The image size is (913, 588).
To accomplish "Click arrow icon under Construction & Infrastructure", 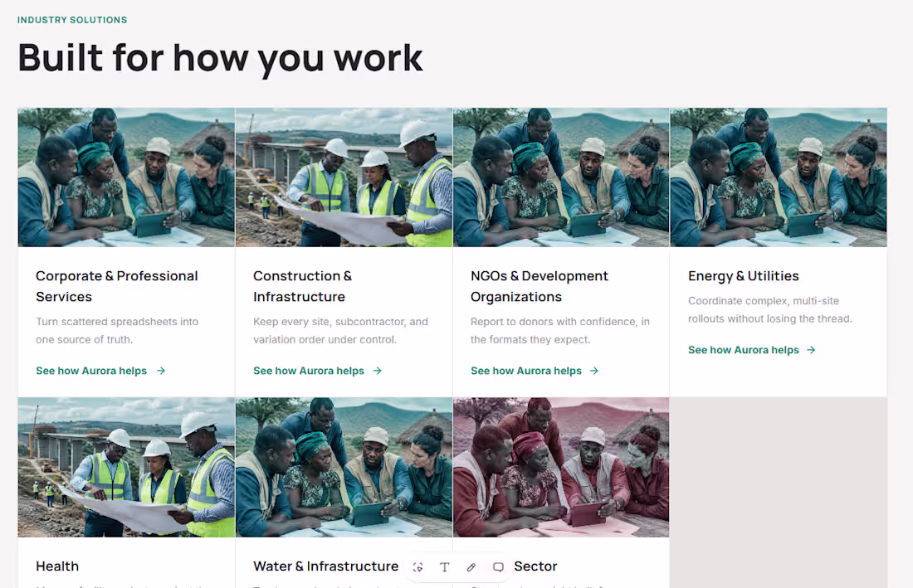I will pyautogui.click(x=378, y=371).
